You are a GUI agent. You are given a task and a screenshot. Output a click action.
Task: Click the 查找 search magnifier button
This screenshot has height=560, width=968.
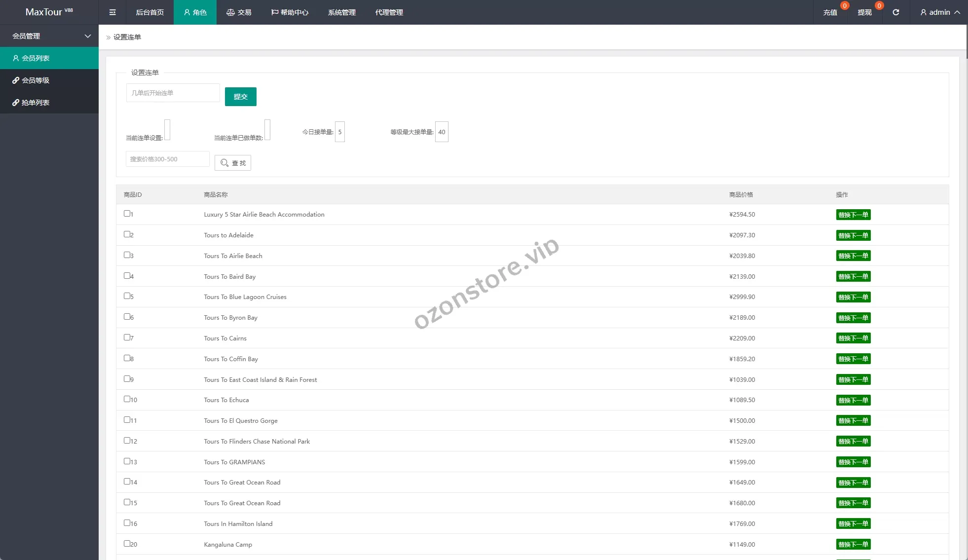[x=233, y=163]
